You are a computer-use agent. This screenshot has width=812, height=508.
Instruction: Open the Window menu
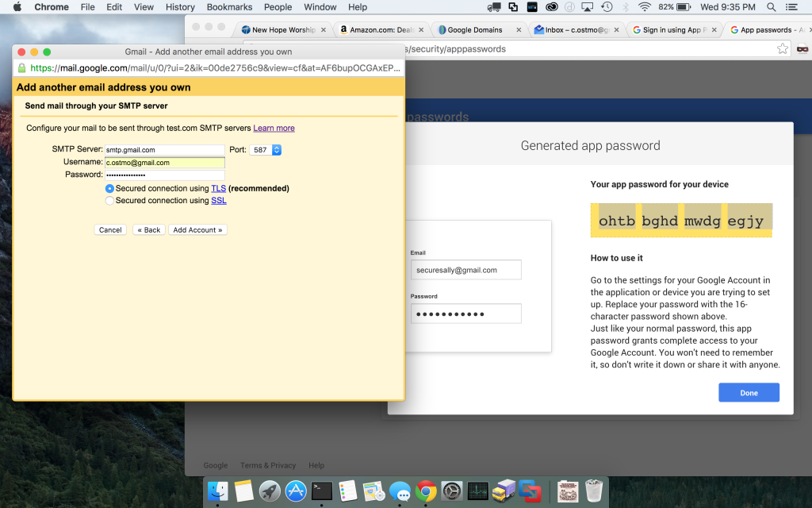(320, 6)
